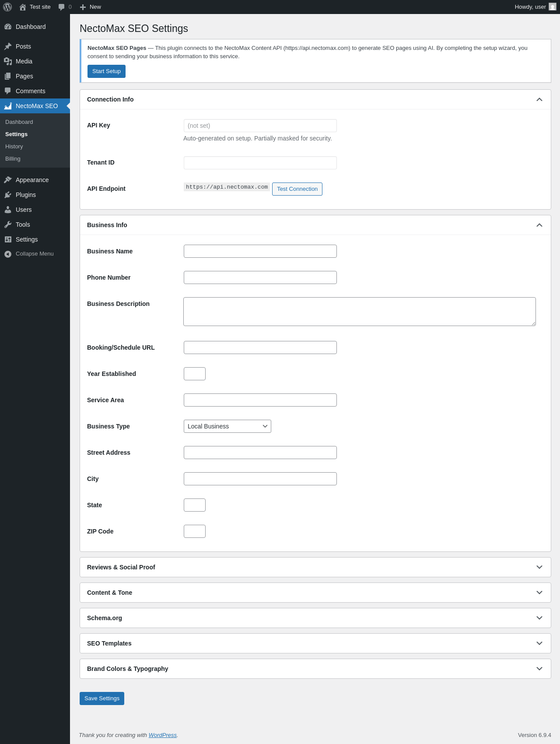Follow the WordPress footer link

(x=162, y=735)
